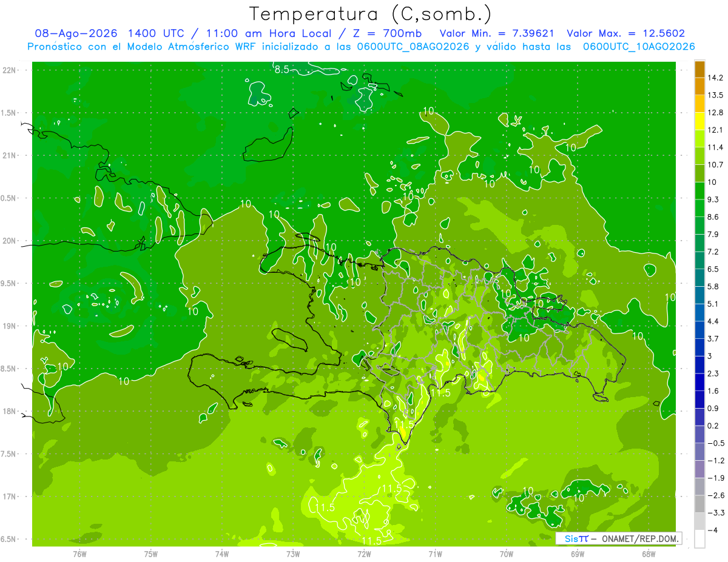Click the '-0.5' color scale label
728x562 pixels.
[716, 443]
